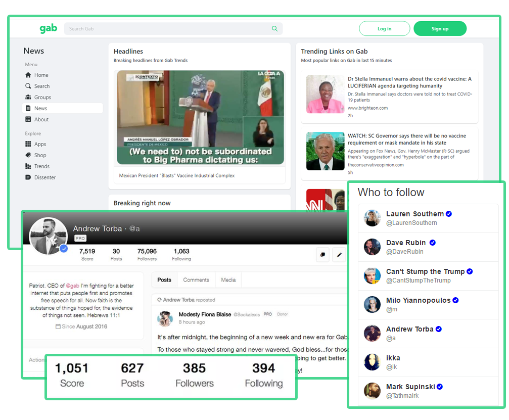Click the 75,096 Followers count
Screen dimensions: 509x420
[147, 254]
